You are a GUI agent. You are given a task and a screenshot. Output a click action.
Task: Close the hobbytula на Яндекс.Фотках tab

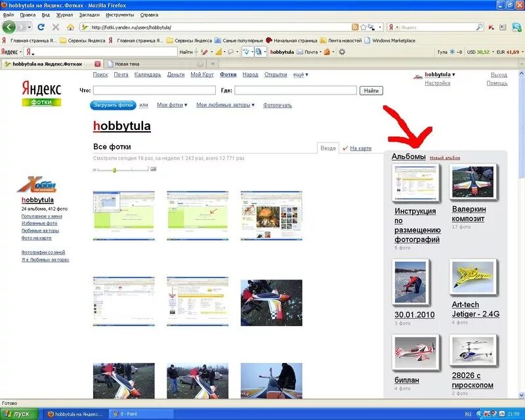point(97,64)
